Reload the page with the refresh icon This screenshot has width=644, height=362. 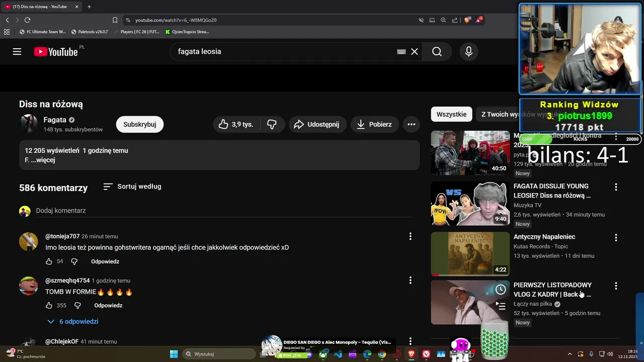tap(27, 20)
